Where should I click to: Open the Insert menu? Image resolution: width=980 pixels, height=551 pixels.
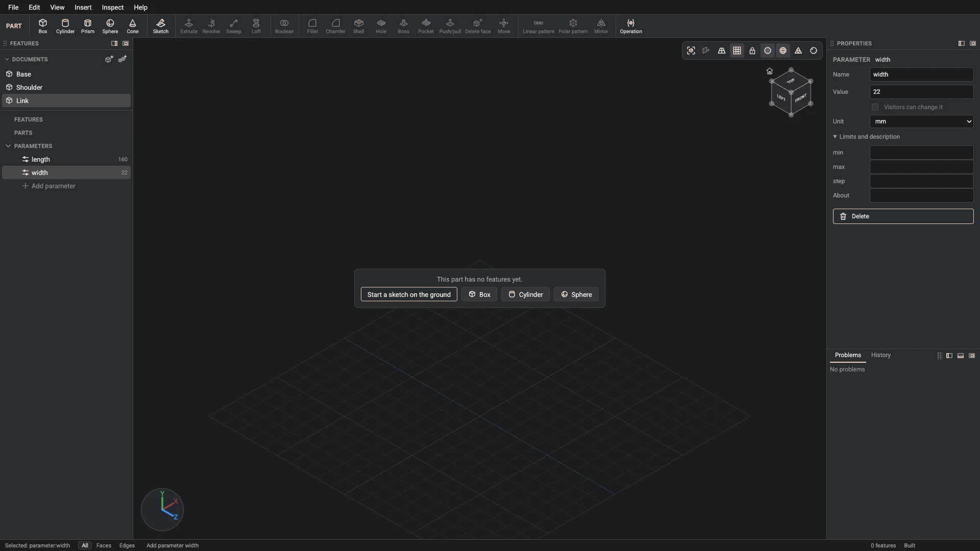(83, 7)
